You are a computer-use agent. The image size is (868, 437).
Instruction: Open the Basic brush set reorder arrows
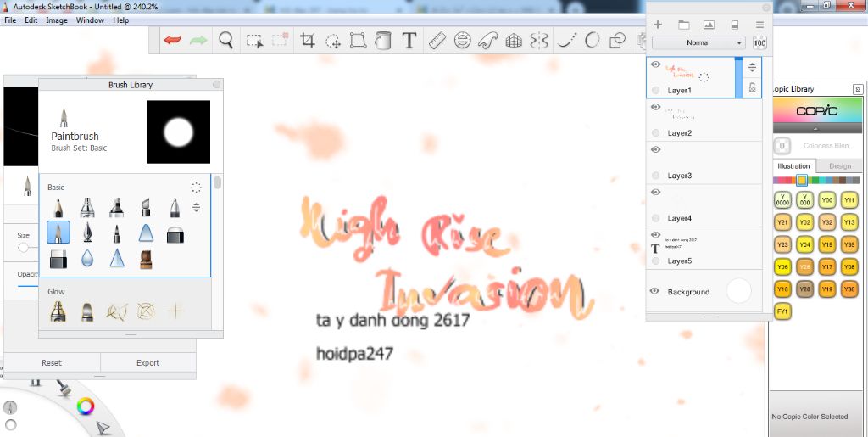coord(196,208)
